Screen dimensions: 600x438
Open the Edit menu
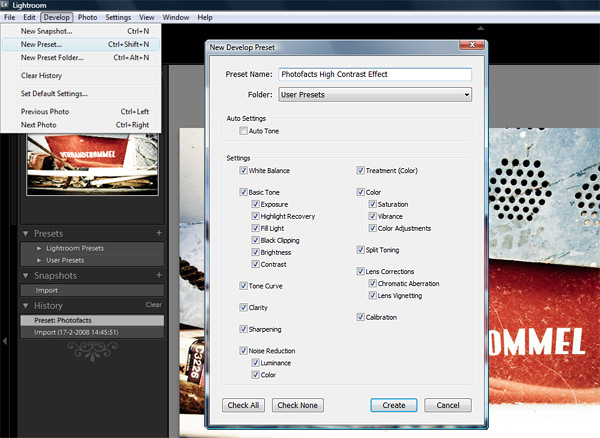coord(29,17)
